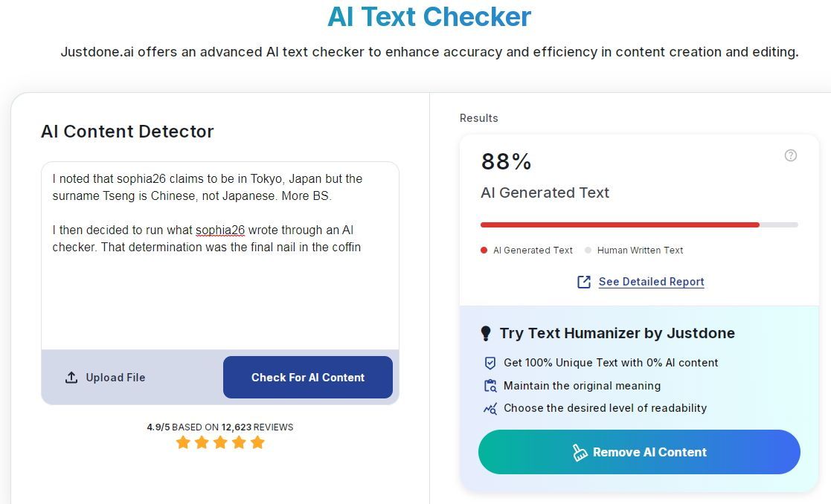Click the fifth gold rating star
The height and width of the screenshot is (504, 831).
257,443
